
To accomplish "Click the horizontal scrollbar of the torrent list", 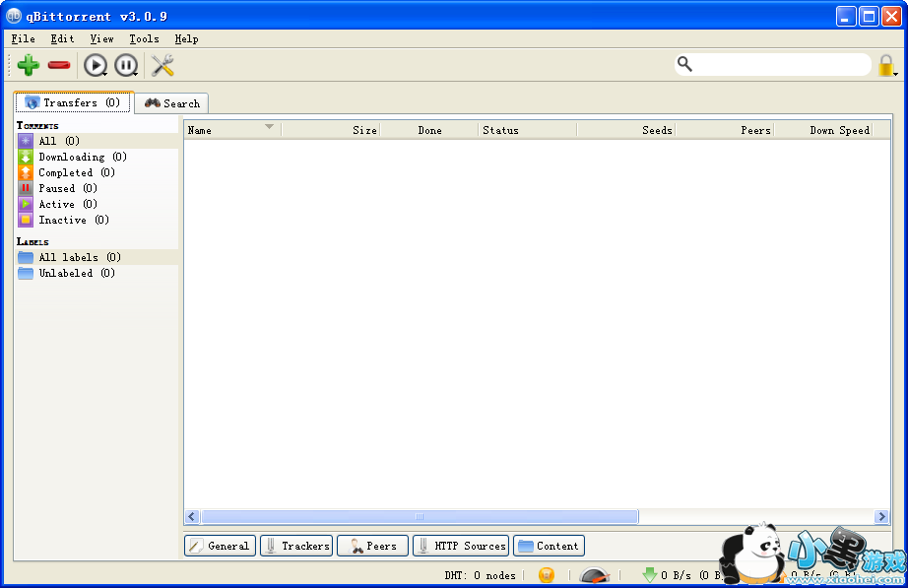I will point(421,516).
